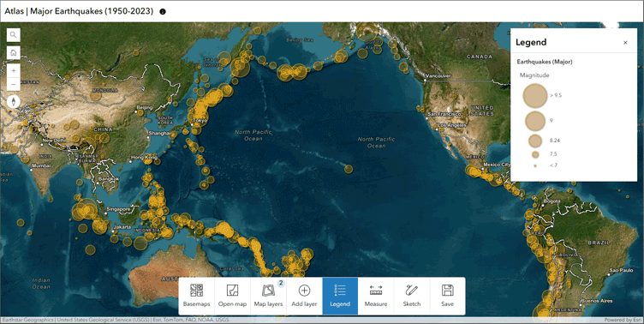Click the Vancouver city label on the map
This screenshot has height=324, width=644.
click(438, 75)
